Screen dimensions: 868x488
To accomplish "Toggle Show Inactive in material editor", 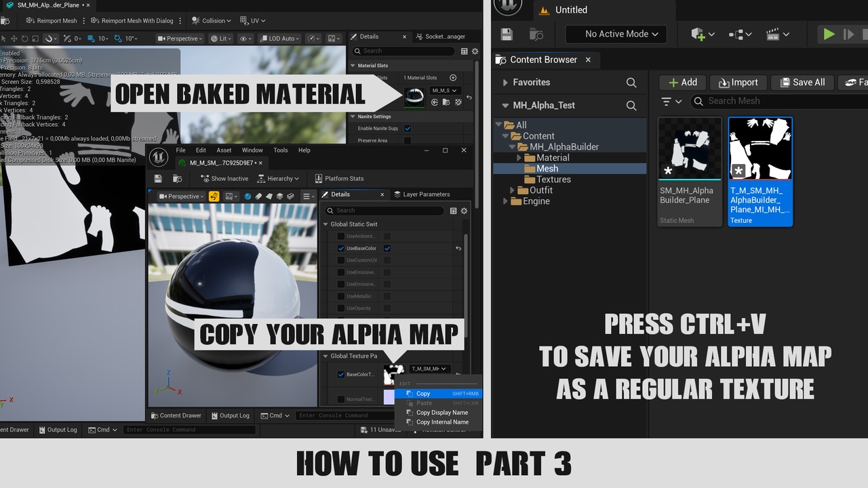I will pos(225,179).
